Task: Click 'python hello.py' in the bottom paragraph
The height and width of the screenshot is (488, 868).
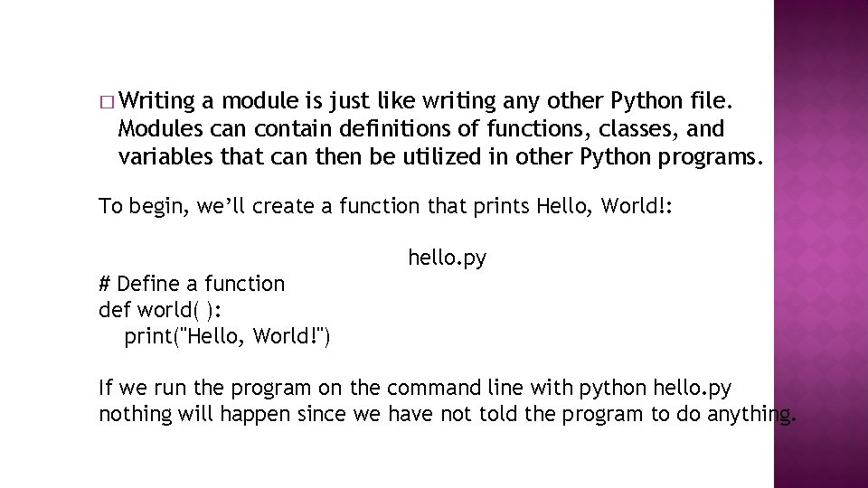Action: coord(658,389)
